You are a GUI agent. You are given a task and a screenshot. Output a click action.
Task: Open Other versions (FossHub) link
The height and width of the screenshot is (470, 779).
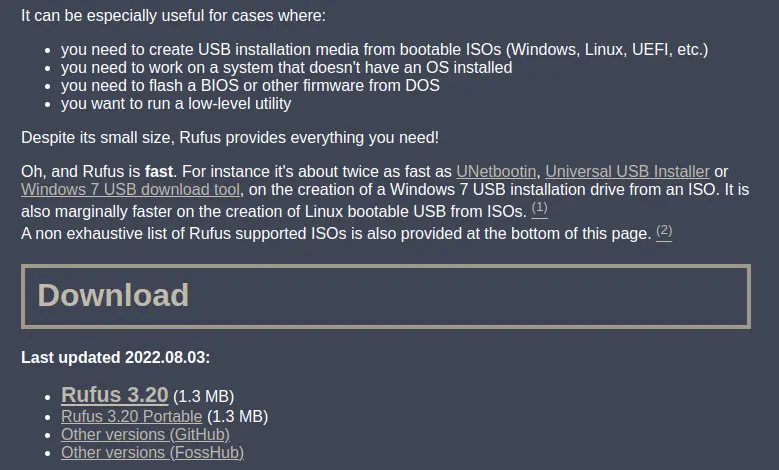tap(153, 453)
